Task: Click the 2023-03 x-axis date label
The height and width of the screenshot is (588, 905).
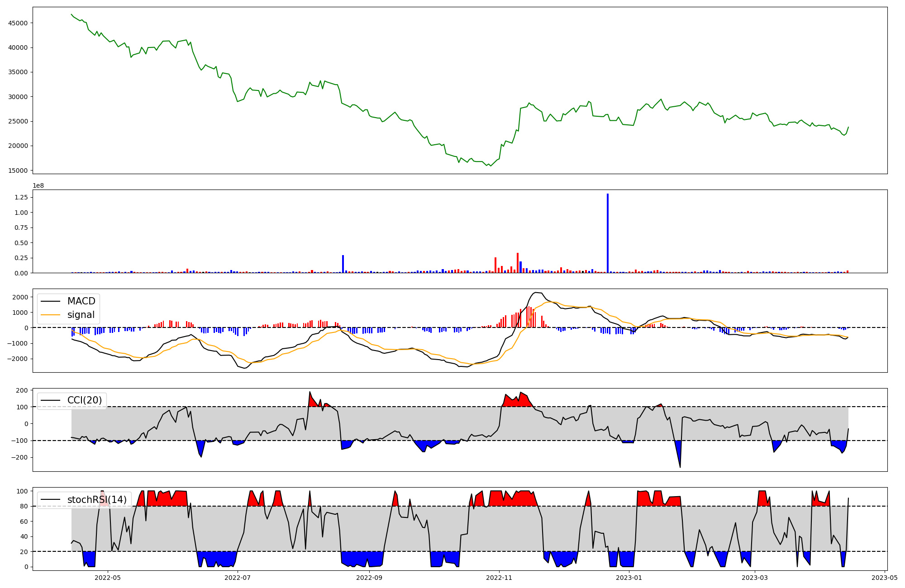Action: (755, 578)
